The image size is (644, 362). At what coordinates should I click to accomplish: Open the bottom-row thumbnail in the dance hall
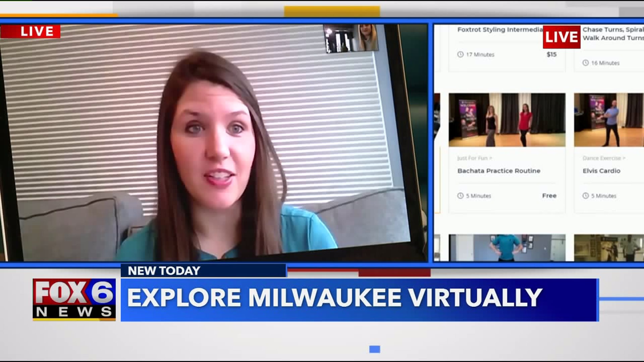tap(609, 248)
